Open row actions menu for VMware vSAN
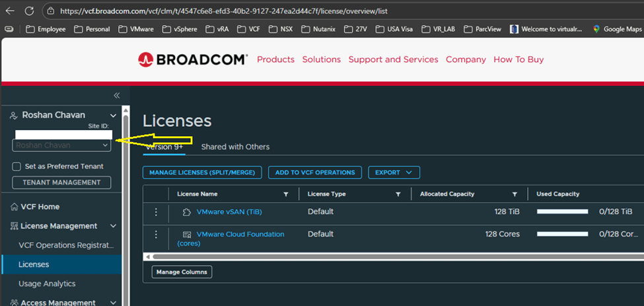Screen dimensions: 644x306 click(157, 212)
